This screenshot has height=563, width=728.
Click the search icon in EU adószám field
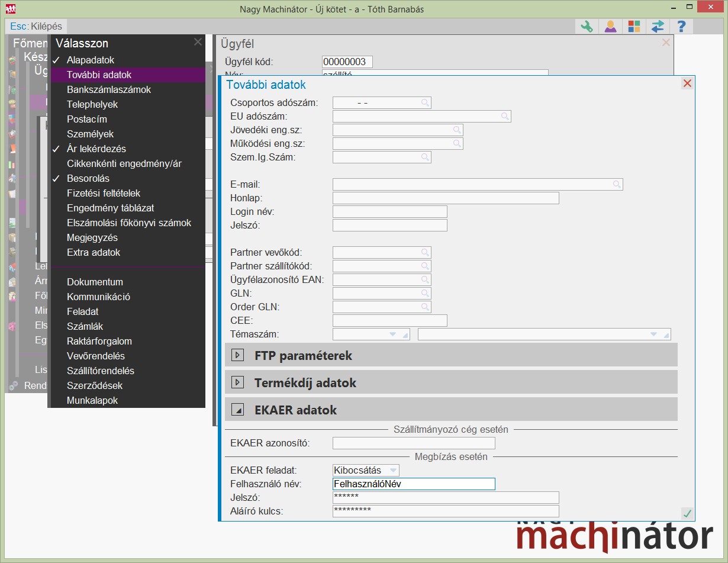pos(505,117)
